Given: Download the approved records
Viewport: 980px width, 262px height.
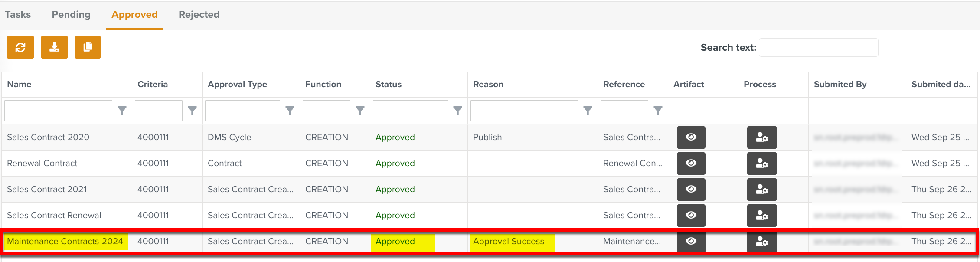Looking at the screenshot, I should click(x=54, y=47).
